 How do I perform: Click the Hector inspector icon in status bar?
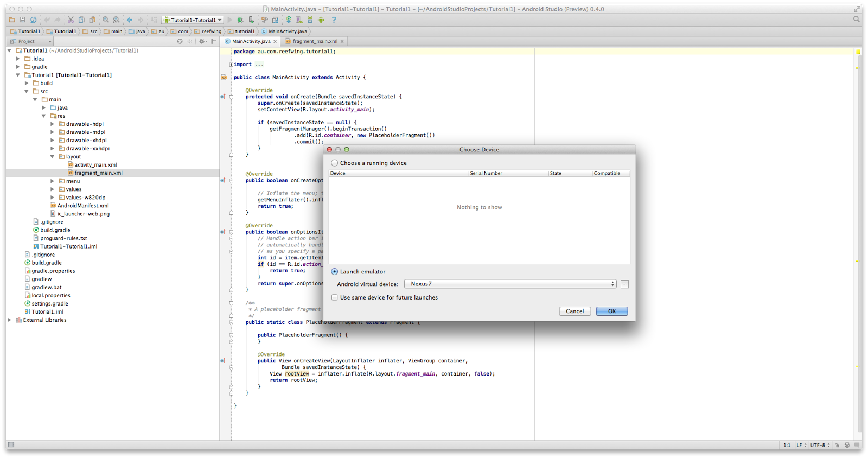click(x=847, y=445)
